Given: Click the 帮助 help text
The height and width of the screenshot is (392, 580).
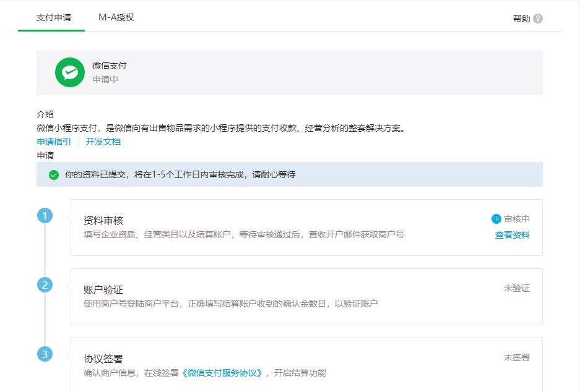Looking at the screenshot, I should click(522, 19).
